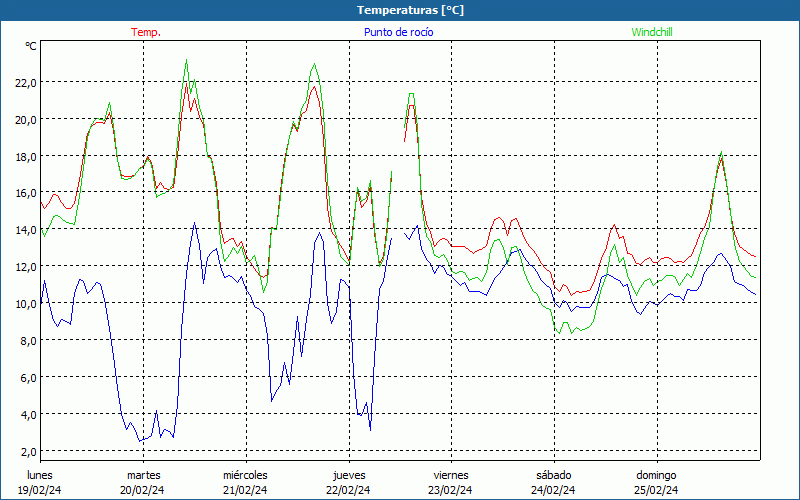
Task: Click the 'jueves' day label
Action: pyautogui.click(x=349, y=475)
